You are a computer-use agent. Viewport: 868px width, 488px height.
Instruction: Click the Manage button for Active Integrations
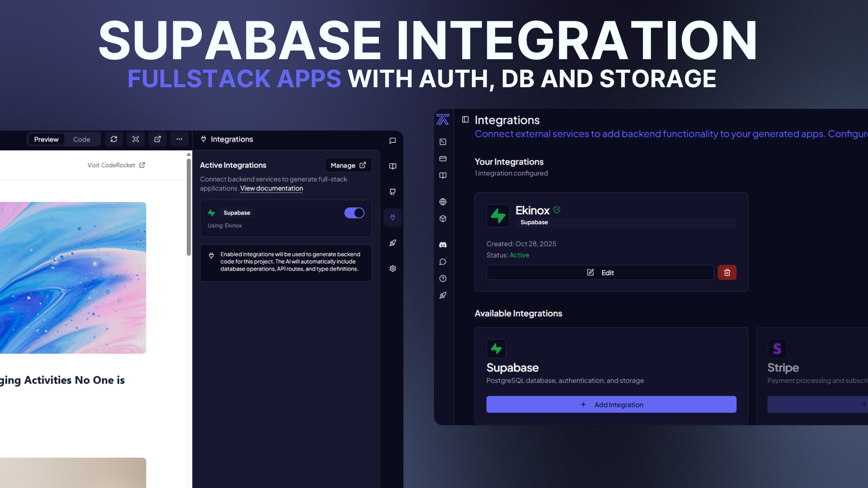point(348,165)
